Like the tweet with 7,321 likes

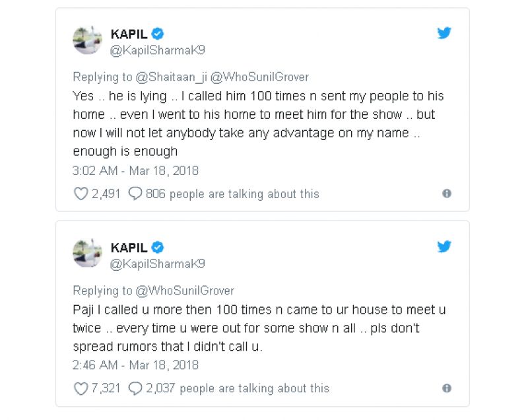tap(81, 388)
